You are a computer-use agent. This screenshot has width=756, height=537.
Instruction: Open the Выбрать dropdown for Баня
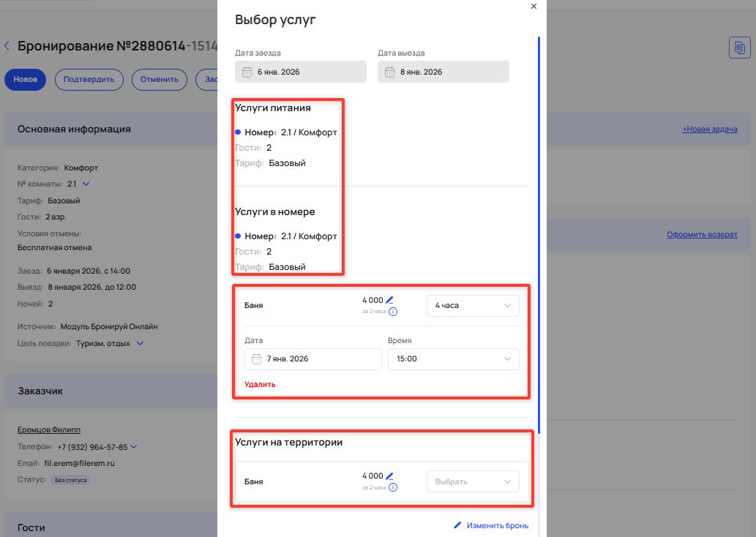[x=473, y=482]
